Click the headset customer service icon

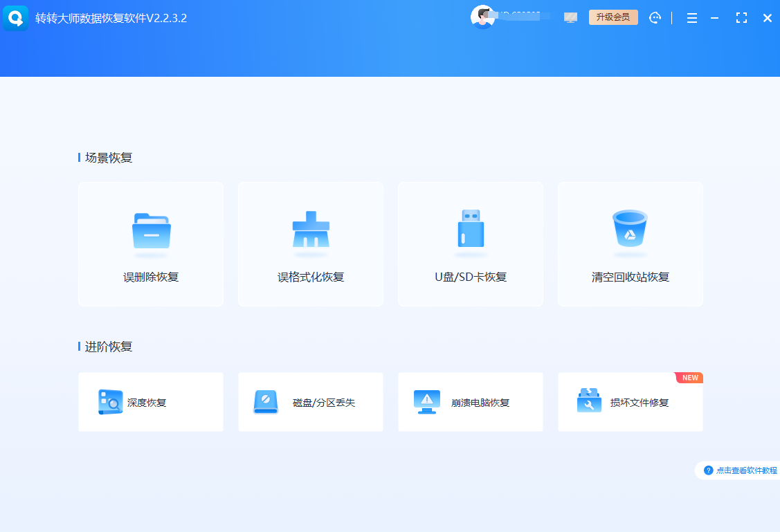(x=655, y=17)
